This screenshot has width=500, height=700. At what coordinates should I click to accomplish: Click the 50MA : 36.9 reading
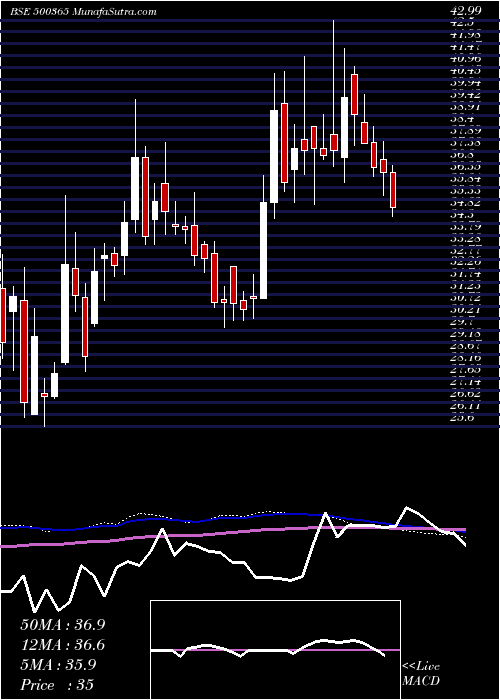tap(62, 625)
